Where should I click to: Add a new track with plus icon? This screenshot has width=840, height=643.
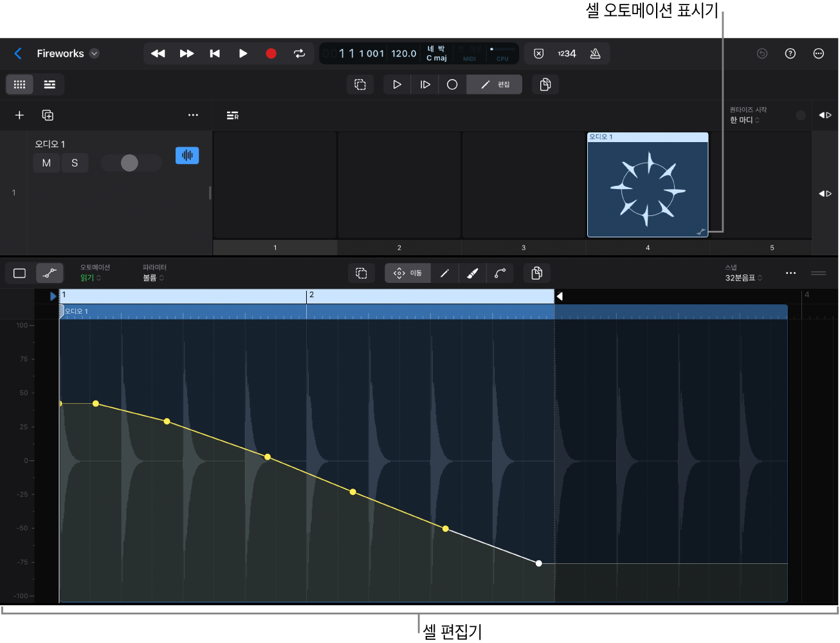coord(19,115)
